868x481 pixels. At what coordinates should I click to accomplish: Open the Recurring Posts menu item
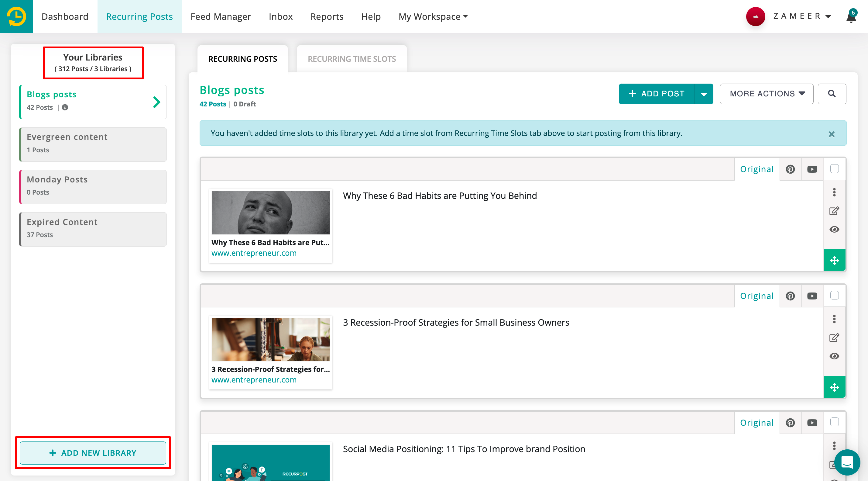tap(139, 16)
